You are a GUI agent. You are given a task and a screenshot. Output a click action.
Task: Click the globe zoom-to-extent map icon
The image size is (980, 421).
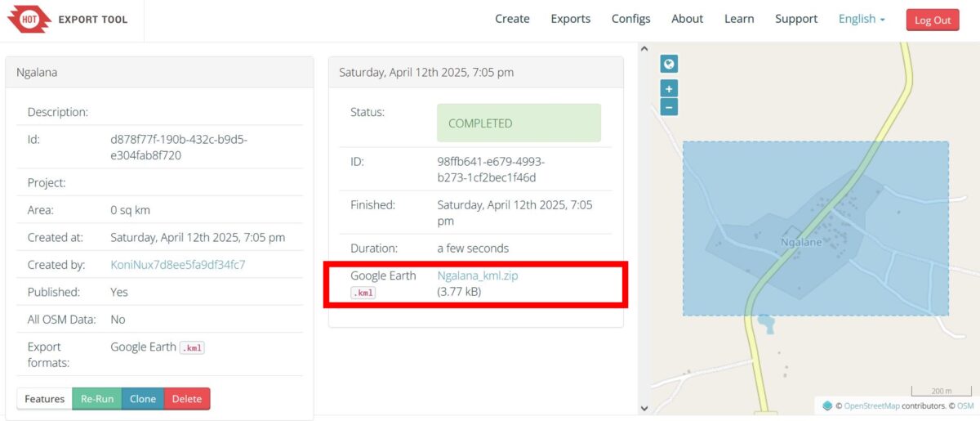[x=669, y=65]
